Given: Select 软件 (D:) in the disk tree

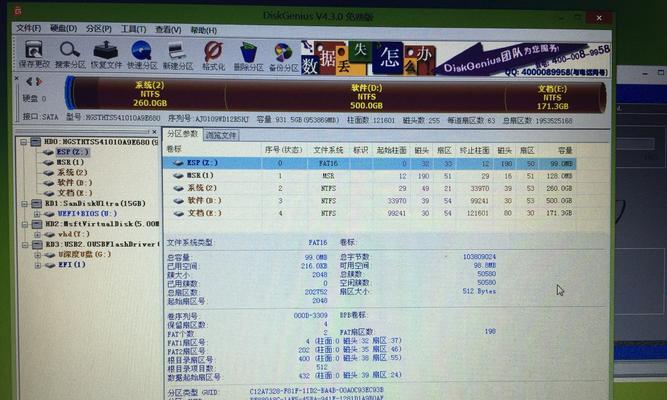Looking at the screenshot, I should [x=74, y=183].
